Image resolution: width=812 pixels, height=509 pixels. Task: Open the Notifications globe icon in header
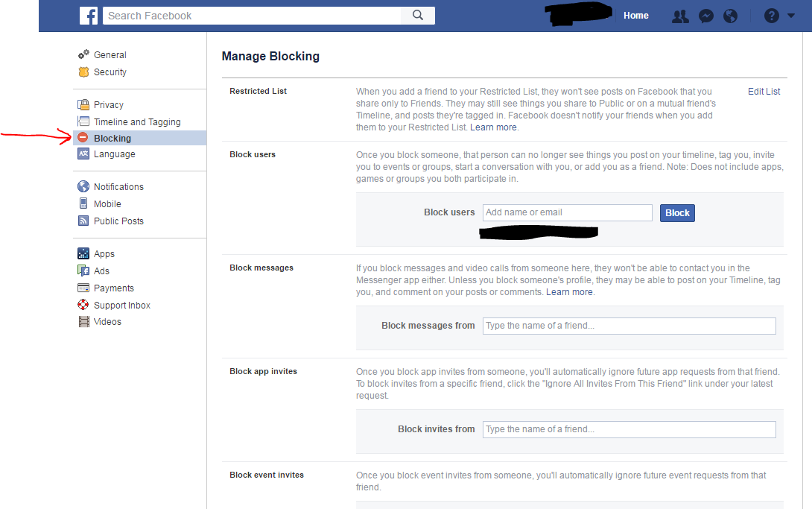click(x=730, y=16)
